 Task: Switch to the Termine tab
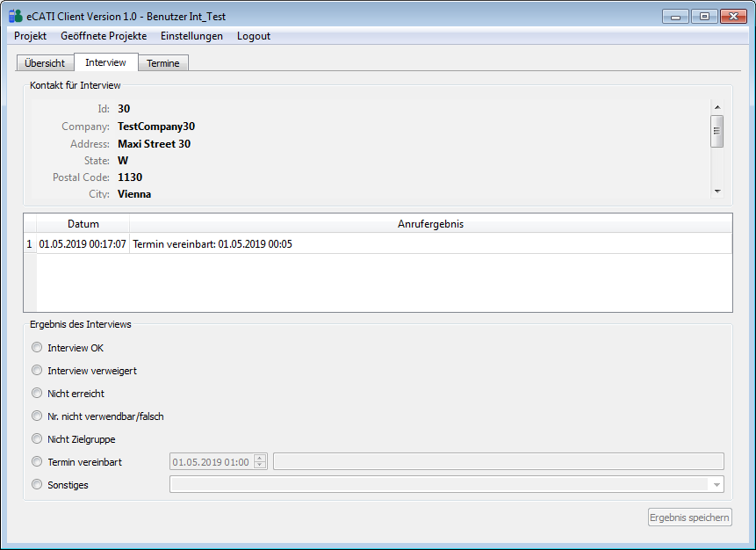tap(163, 63)
